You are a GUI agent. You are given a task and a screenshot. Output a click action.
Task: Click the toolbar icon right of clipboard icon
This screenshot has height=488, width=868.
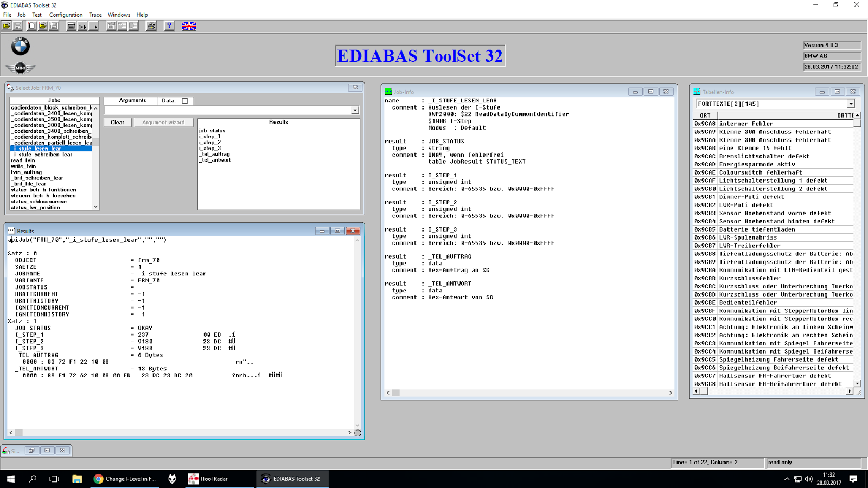123,26
